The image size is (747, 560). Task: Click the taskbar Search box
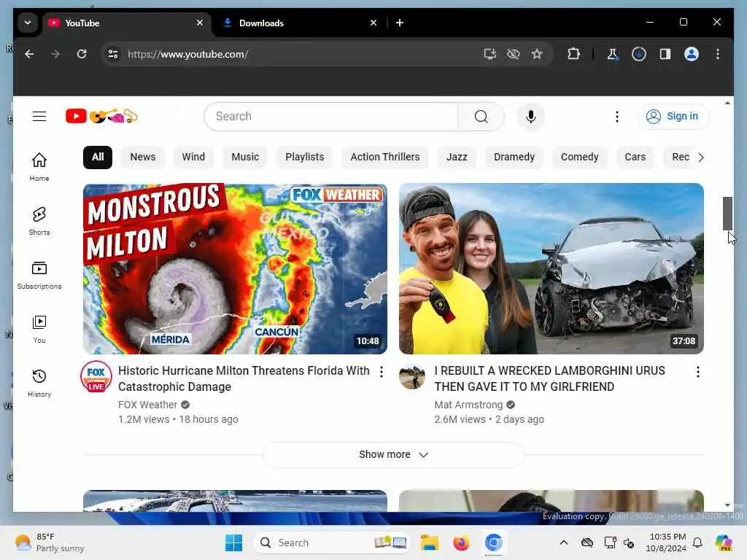pyautogui.click(x=332, y=542)
